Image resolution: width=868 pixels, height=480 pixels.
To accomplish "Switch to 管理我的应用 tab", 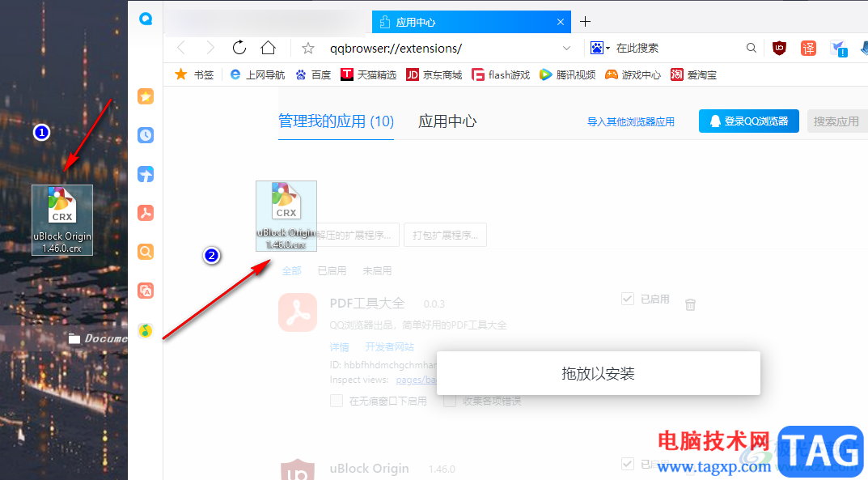I will (336, 121).
